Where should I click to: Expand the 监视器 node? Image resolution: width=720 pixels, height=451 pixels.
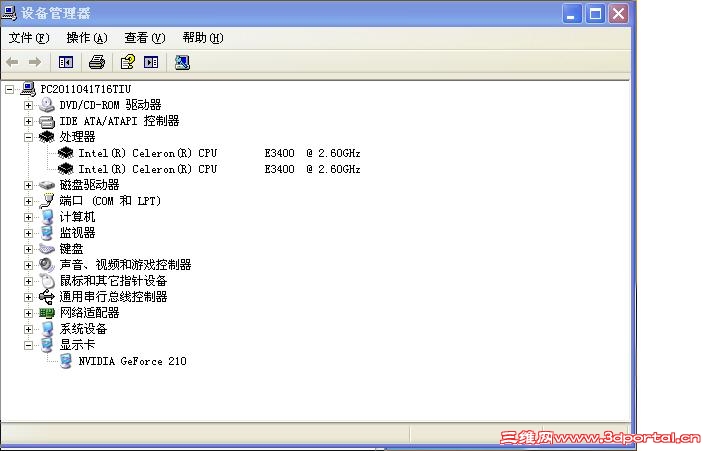click(28, 233)
